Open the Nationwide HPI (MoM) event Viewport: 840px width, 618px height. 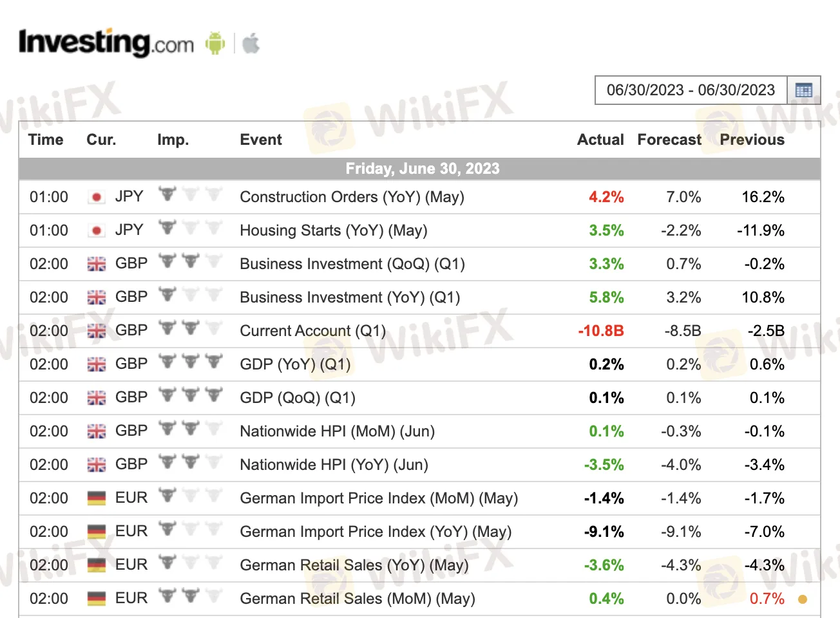click(x=337, y=431)
